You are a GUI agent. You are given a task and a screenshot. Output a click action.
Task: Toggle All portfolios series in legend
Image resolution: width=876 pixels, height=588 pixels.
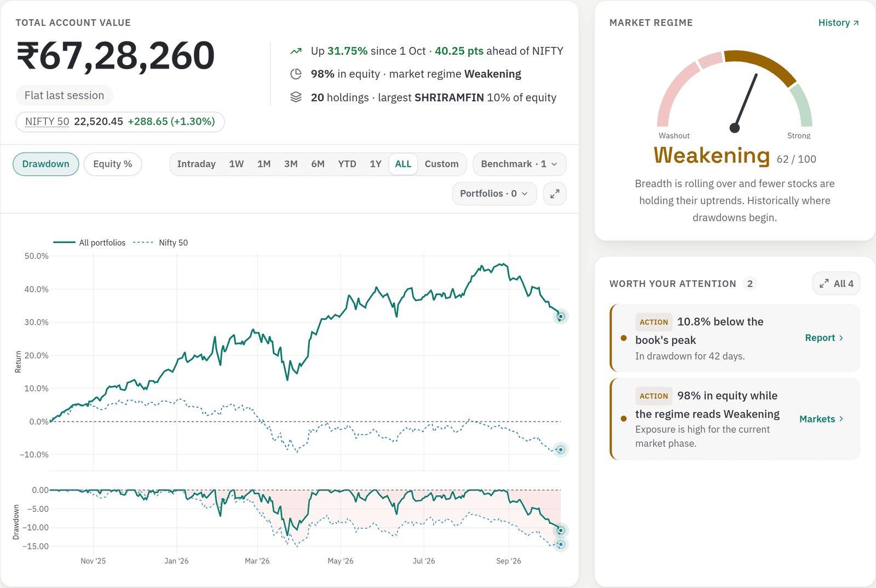[89, 243]
